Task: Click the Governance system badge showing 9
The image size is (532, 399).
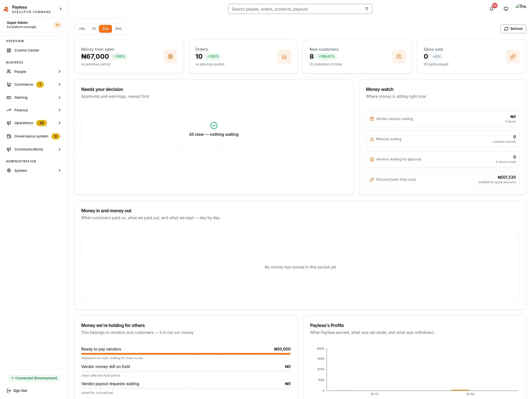Action: pos(56,136)
